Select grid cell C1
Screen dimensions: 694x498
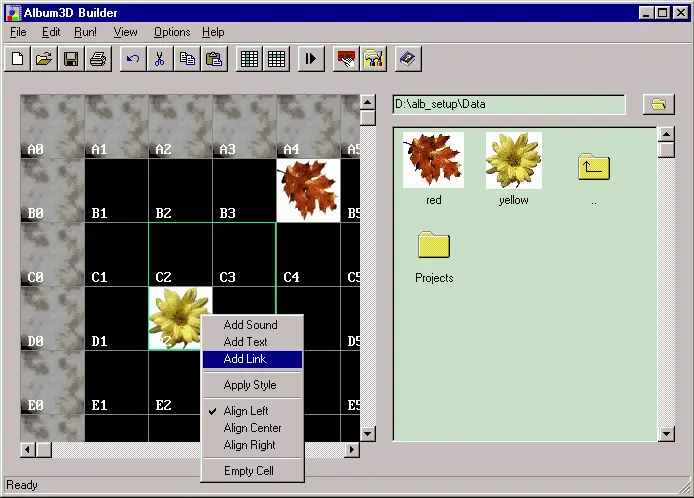click(116, 254)
